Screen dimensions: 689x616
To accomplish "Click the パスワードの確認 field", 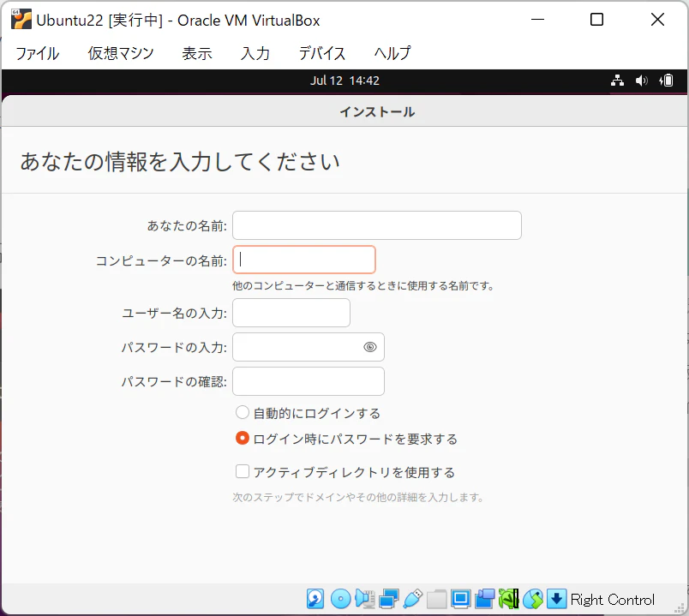I will point(309,381).
